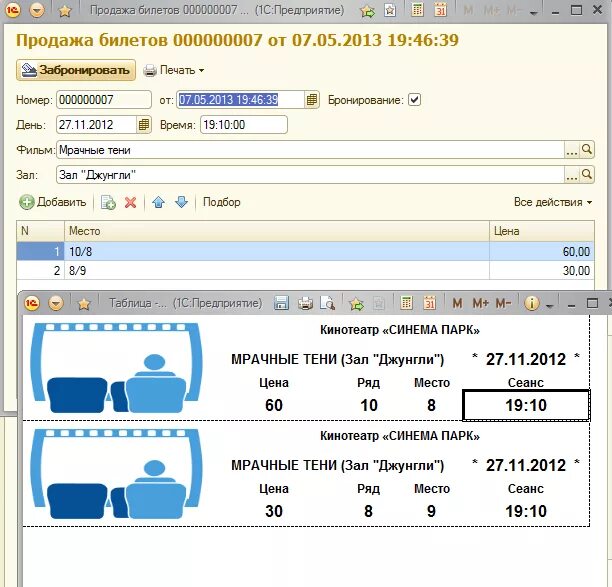Move row up with blue arrow
612x587 pixels.
point(158,202)
